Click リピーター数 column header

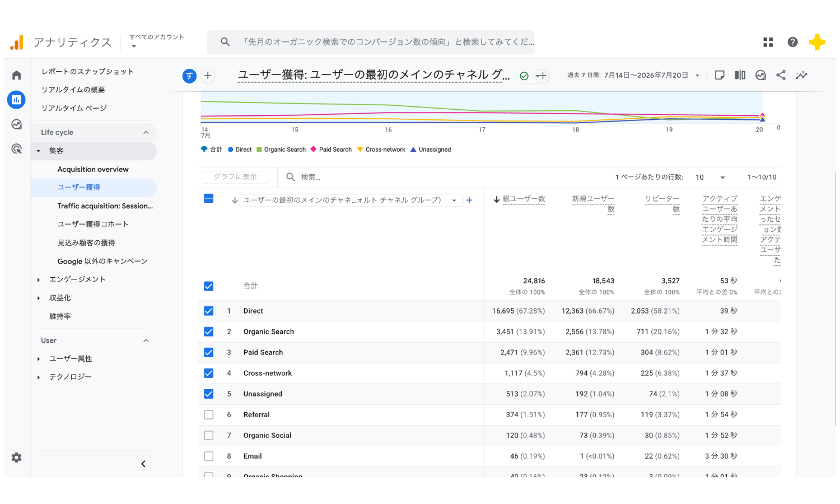(662, 204)
